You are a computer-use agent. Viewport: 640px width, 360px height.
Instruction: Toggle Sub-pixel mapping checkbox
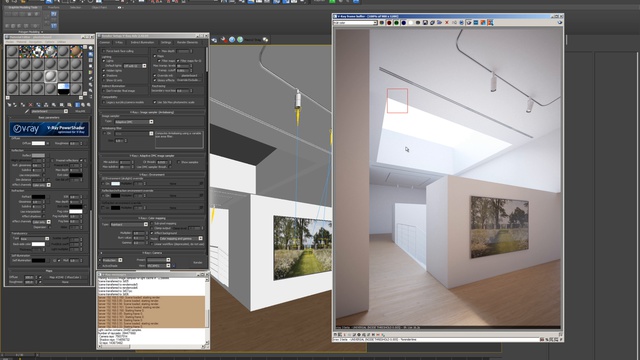152,224
